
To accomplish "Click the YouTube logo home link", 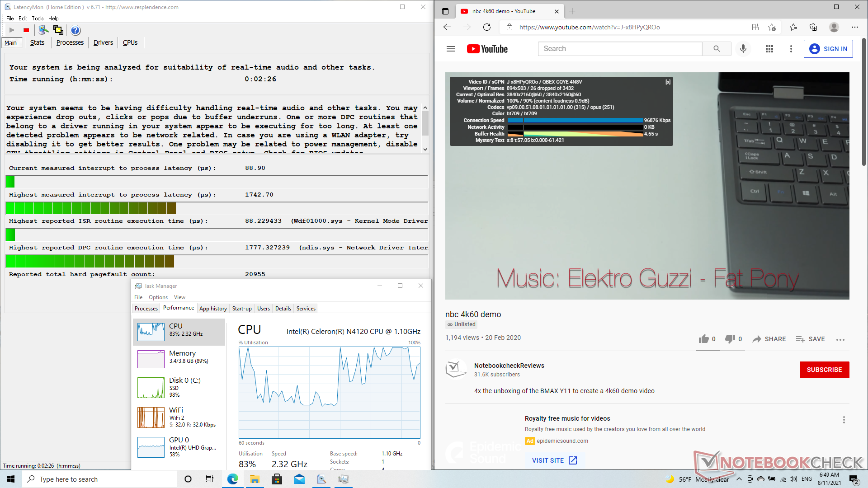I will pos(487,49).
